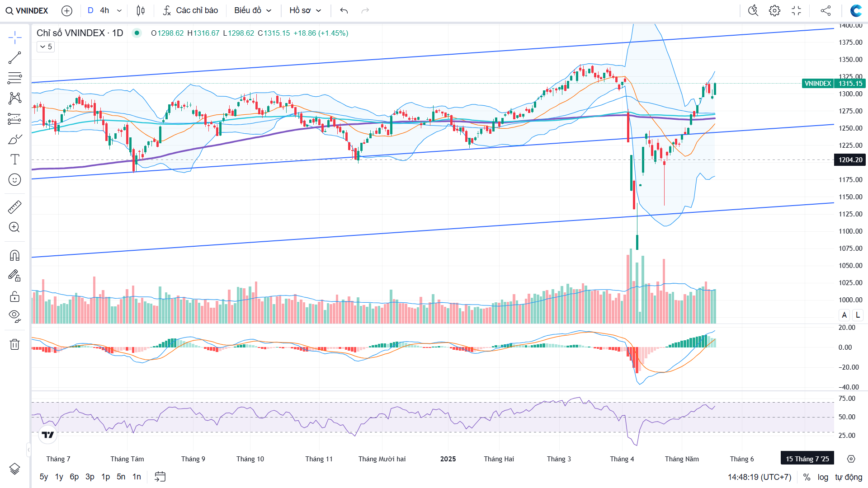
Task: Open Các chỉ báo indicators menu
Action: click(190, 10)
